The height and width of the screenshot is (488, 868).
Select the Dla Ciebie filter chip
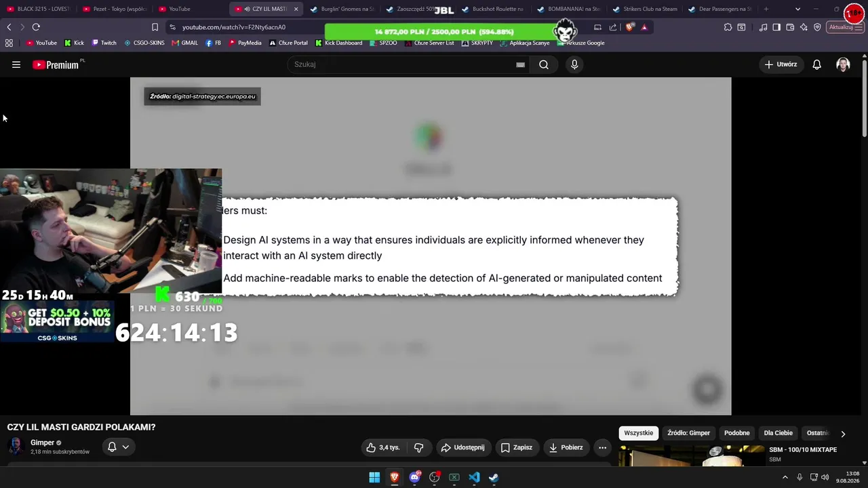click(x=778, y=433)
